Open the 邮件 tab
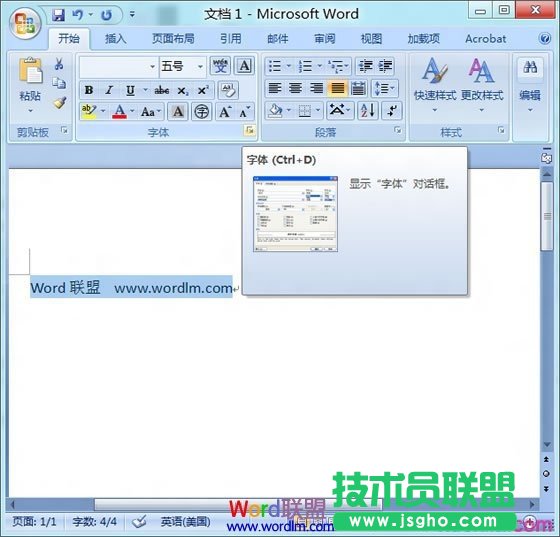560x537 pixels. (278, 38)
